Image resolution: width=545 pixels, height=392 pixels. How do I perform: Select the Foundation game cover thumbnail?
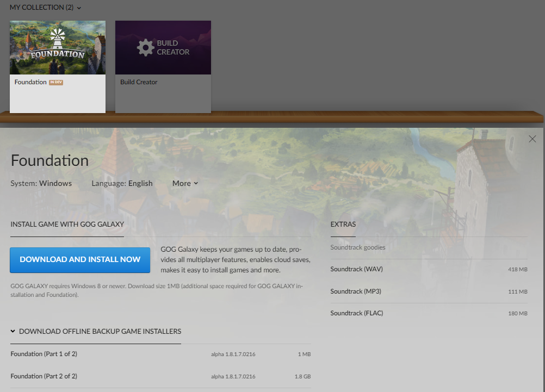coord(58,48)
